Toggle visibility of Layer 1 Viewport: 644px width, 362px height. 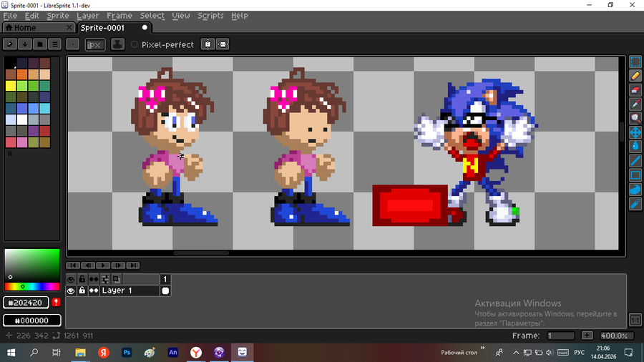pos(71,290)
